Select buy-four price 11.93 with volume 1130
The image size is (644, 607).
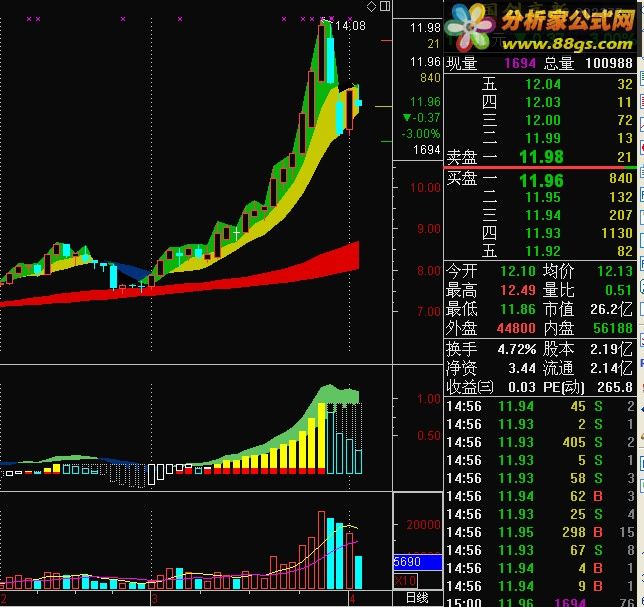tap(543, 233)
